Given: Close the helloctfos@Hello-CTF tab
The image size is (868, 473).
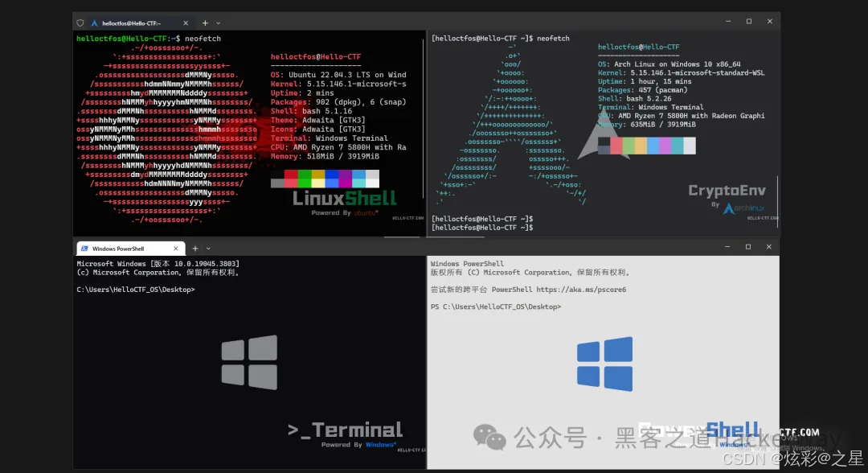Looking at the screenshot, I should coord(186,23).
